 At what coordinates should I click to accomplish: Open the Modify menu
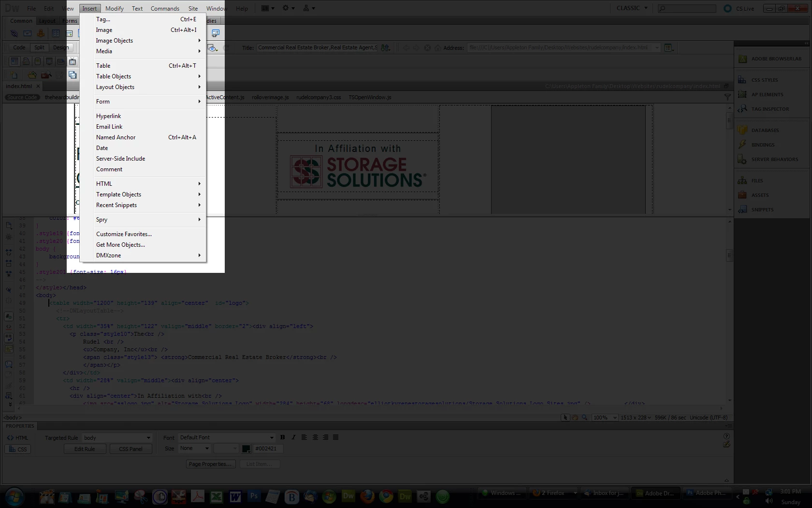115,8
